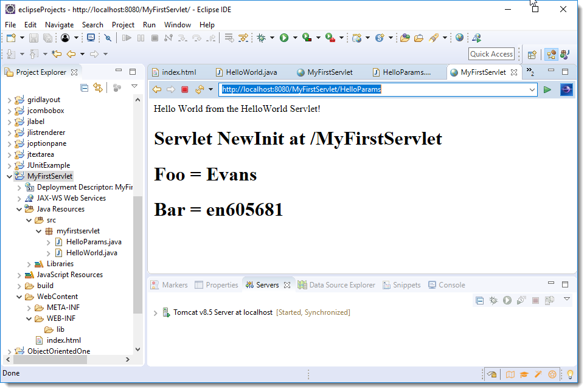Click the green Run button in toolbar

point(284,38)
